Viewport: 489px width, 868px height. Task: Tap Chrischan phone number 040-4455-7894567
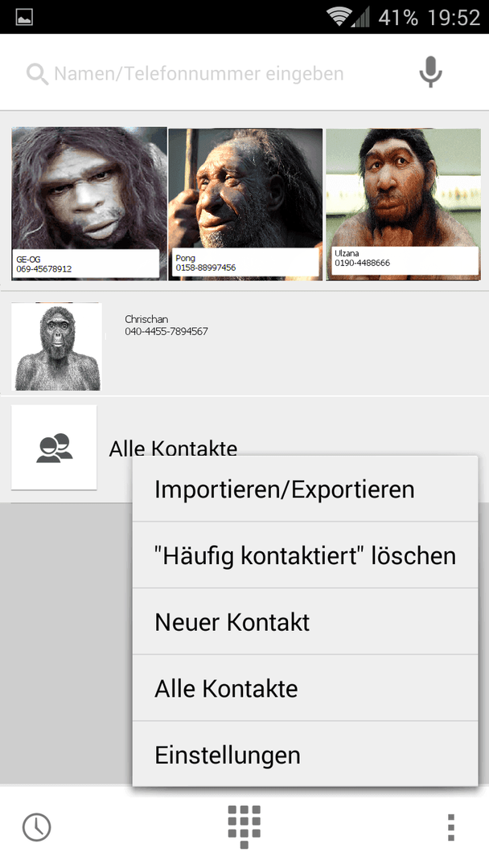click(x=166, y=332)
